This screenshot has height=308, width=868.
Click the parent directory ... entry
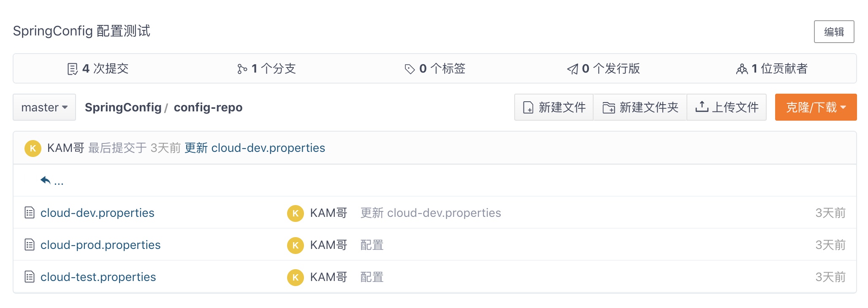coord(59,181)
